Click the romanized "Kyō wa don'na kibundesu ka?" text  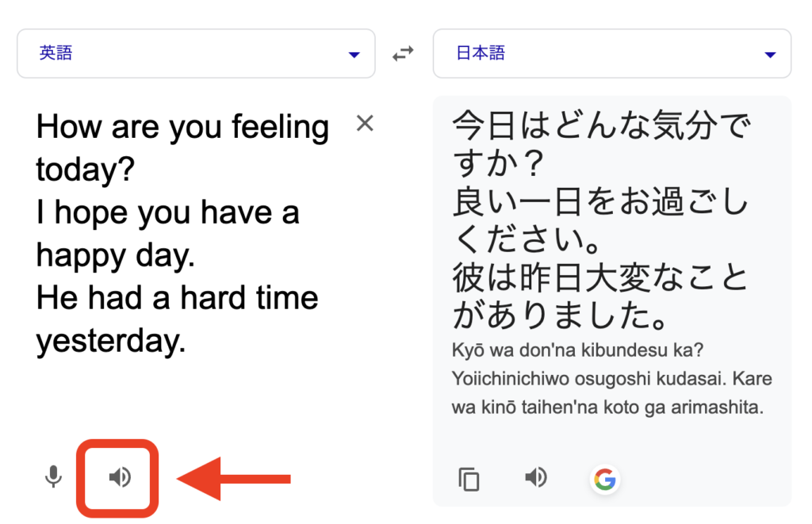coord(572,350)
